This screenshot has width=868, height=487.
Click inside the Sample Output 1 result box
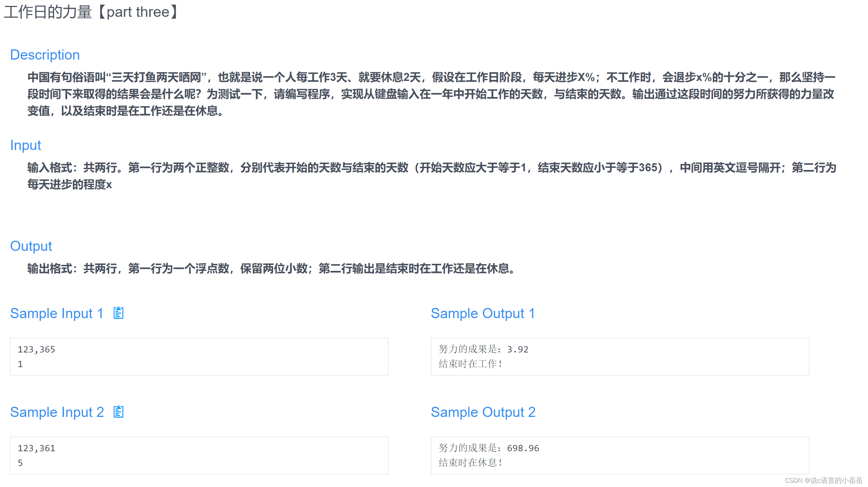click(619, 357)
